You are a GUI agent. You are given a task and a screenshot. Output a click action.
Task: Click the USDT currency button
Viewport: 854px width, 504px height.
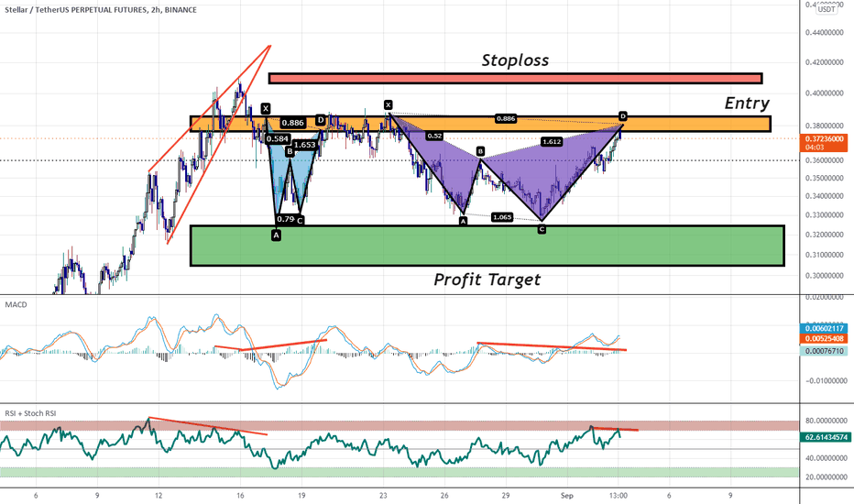pos(827,9)
